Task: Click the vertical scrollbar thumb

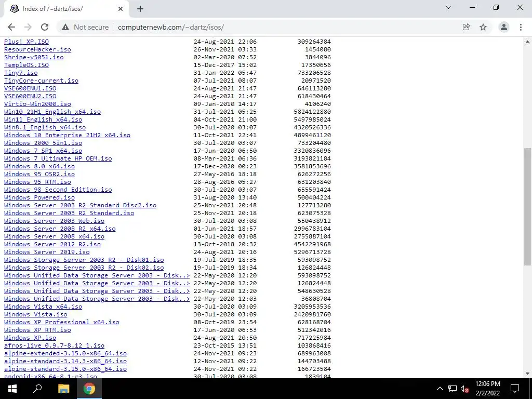Action: (x=527, y=206)
